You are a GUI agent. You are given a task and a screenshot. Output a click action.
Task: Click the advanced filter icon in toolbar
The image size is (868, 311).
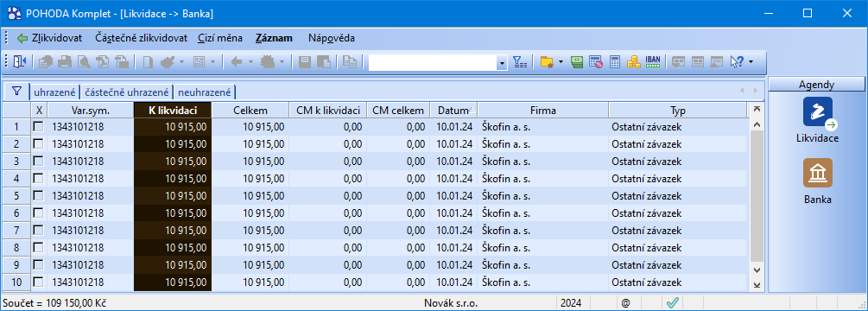click(x=520, y=62)
